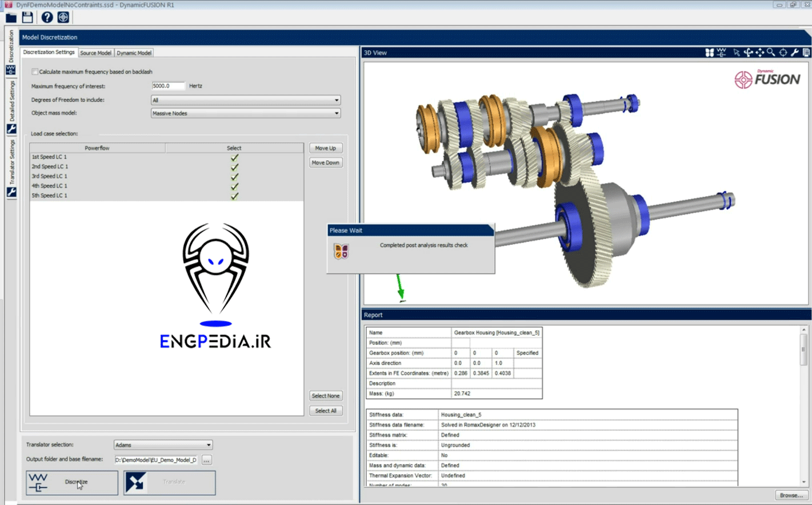Switch to the Source Model tab
The width and height of the screenshot is (812, 505).
95,53
